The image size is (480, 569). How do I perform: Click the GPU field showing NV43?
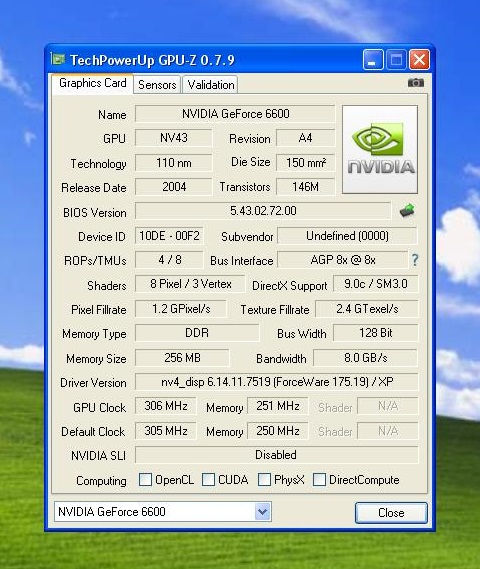coord(174,138)
